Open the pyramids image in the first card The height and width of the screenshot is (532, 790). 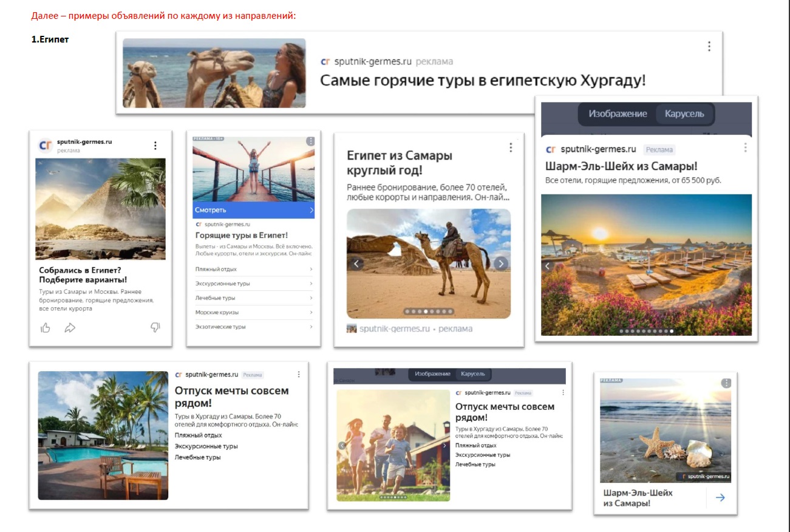(x=100, y=209)
